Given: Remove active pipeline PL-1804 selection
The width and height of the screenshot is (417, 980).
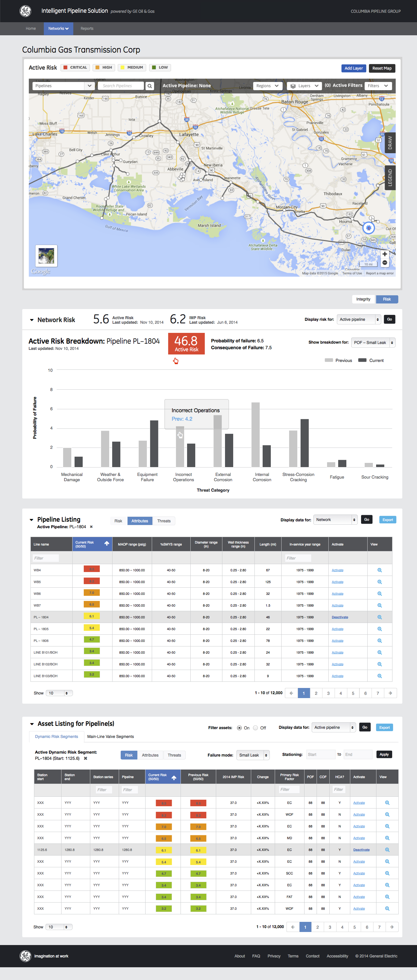Looking at the screenshot, I should pyautogui.click(x=91, y=527).
